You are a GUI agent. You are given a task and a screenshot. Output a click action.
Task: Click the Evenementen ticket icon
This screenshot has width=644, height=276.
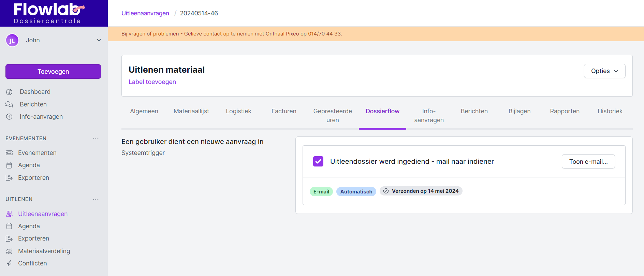pos(9,153)
